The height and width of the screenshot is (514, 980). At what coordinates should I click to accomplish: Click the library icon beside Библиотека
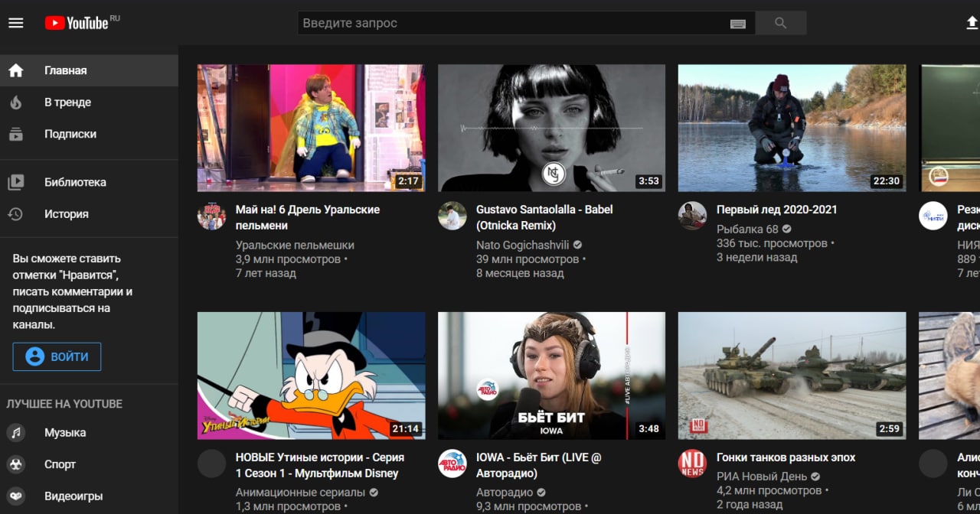(x=16, y=182)
